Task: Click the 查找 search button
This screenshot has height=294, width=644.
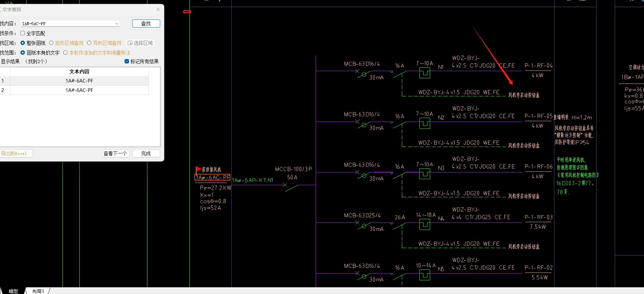Action: tap(146, 23)
